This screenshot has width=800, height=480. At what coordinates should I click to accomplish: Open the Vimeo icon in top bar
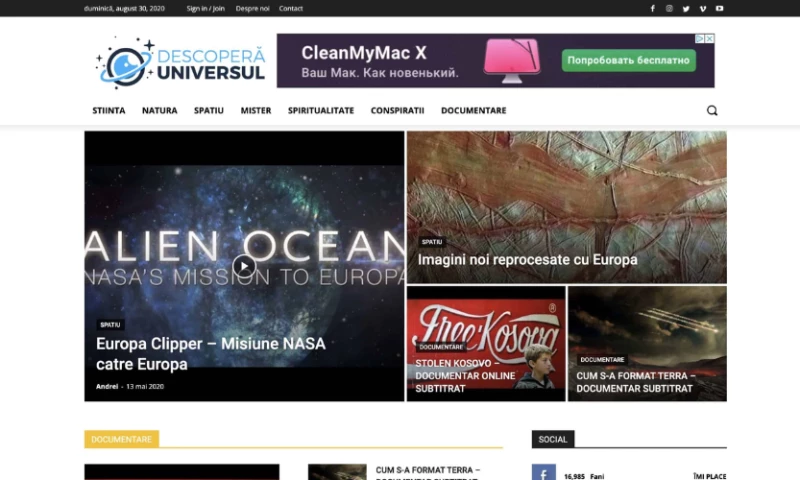[702, 8]
